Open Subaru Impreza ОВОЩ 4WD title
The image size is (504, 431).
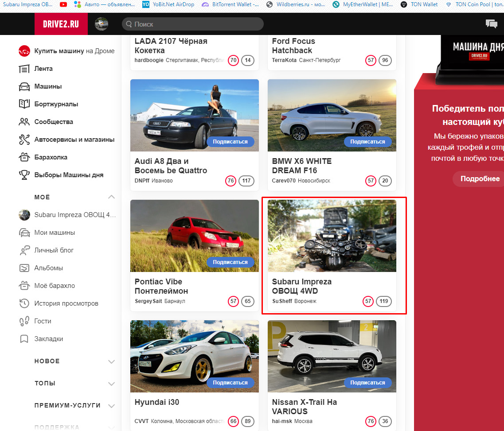pyautogui.click(x=302, y=286)
